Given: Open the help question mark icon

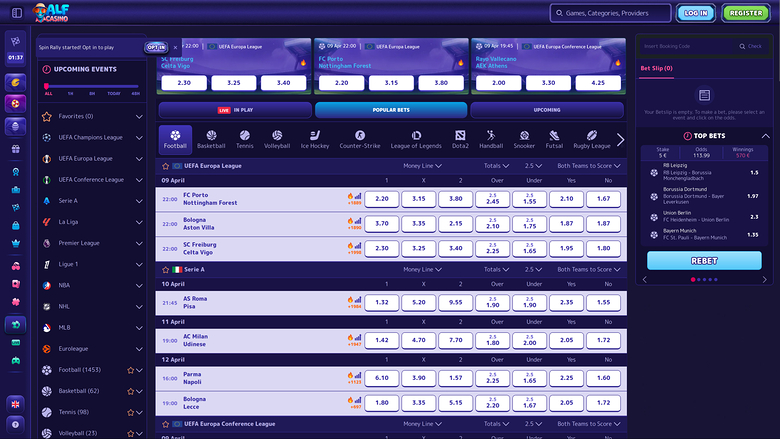Looking at the screenshot, I should coord(15,425).
